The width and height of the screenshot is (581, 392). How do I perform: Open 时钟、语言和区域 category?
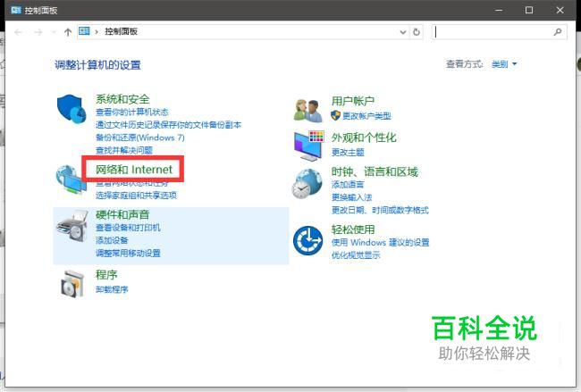[375, 171]
